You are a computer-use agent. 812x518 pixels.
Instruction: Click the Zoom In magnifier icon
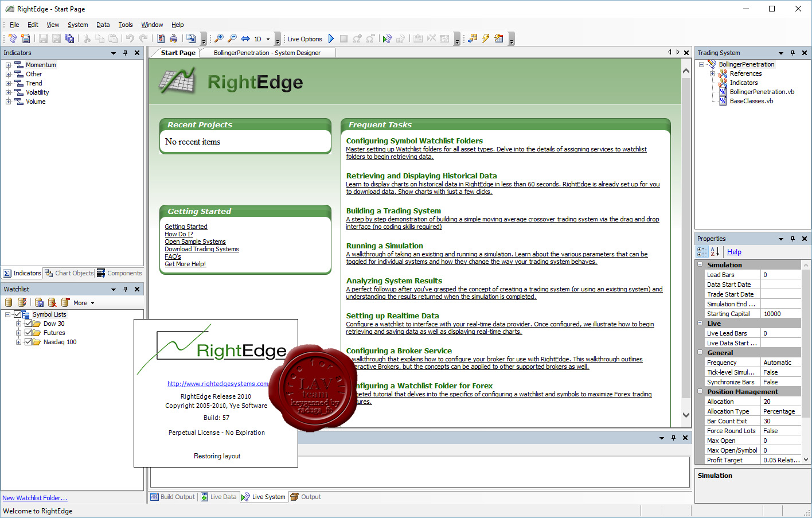pos(218,38)
